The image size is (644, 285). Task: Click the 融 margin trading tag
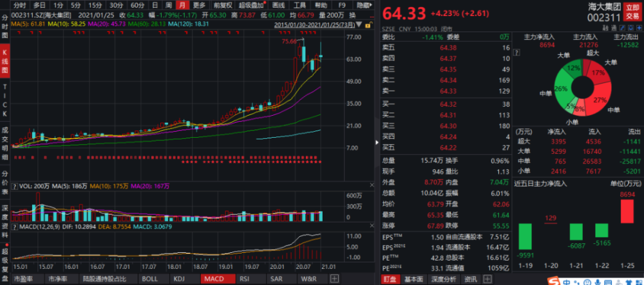(x=605, y=28)
